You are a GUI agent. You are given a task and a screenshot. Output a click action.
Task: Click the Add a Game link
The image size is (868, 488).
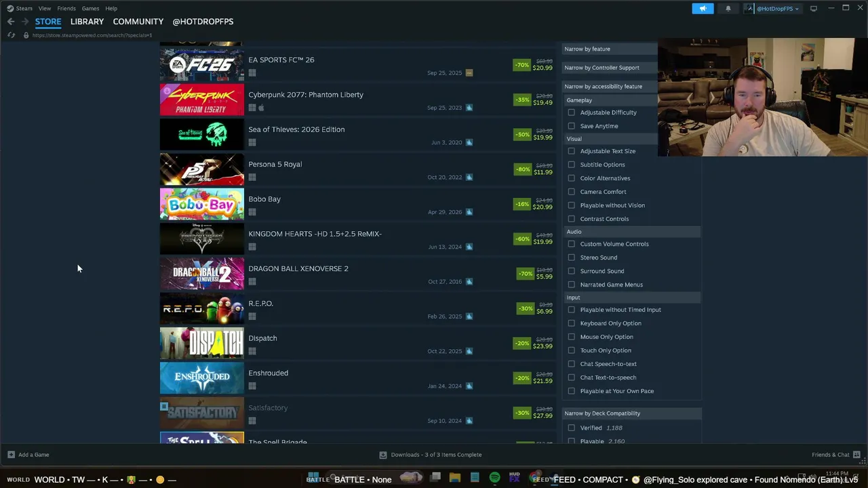click(34, 455)
